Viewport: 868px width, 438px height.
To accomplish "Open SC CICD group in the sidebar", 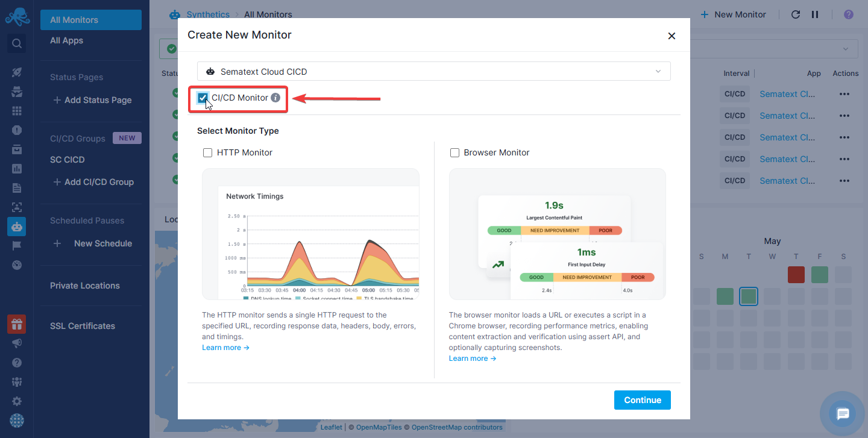I will pos(68,160).
